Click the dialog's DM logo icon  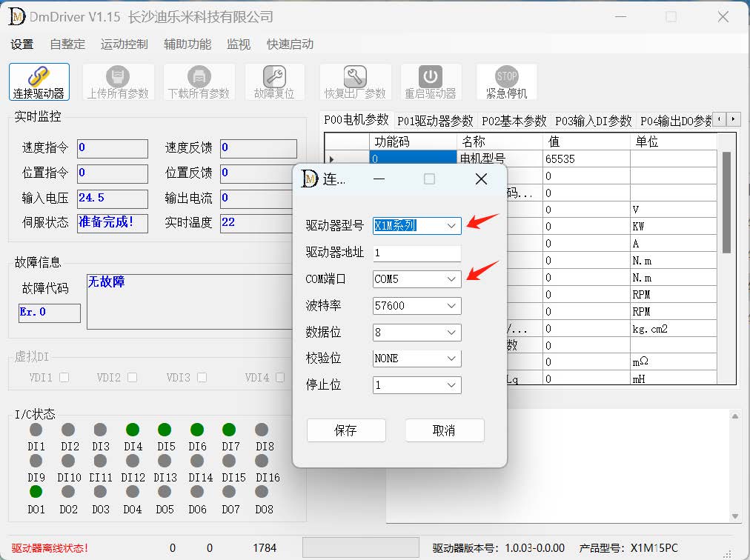click(x=310, y=179)
